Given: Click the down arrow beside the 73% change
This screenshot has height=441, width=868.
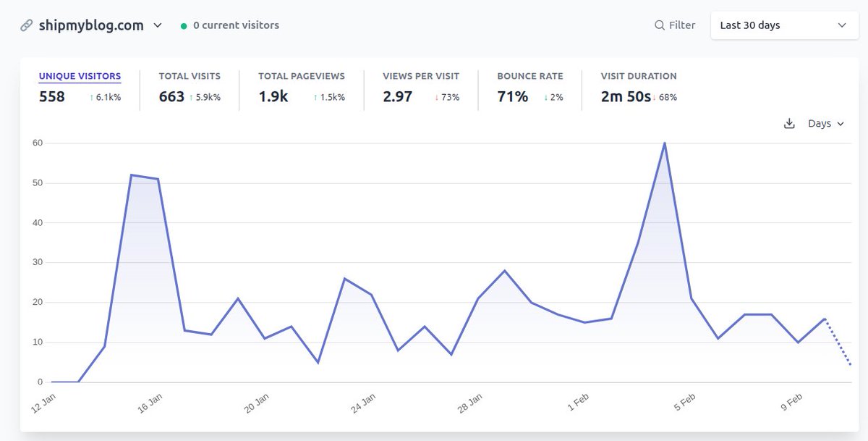Looking at the screenshot, I should (x=436, y=96).
